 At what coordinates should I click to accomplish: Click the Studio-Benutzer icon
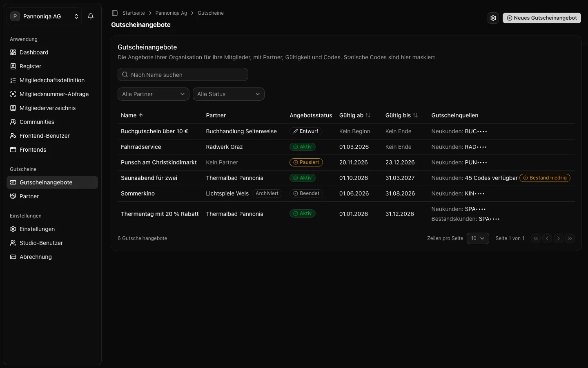click(x=13, y=243)
